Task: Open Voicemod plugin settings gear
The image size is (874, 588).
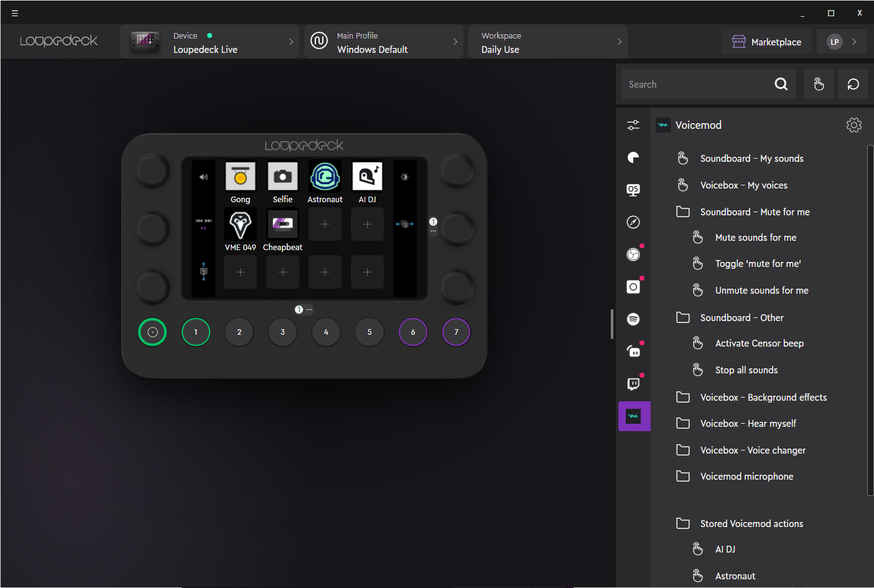Action: point(854,125)
